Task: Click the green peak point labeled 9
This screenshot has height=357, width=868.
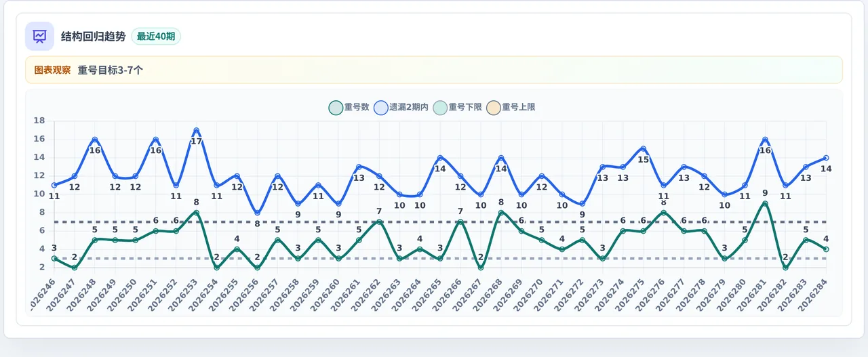Action: click(x=765, y=203)
